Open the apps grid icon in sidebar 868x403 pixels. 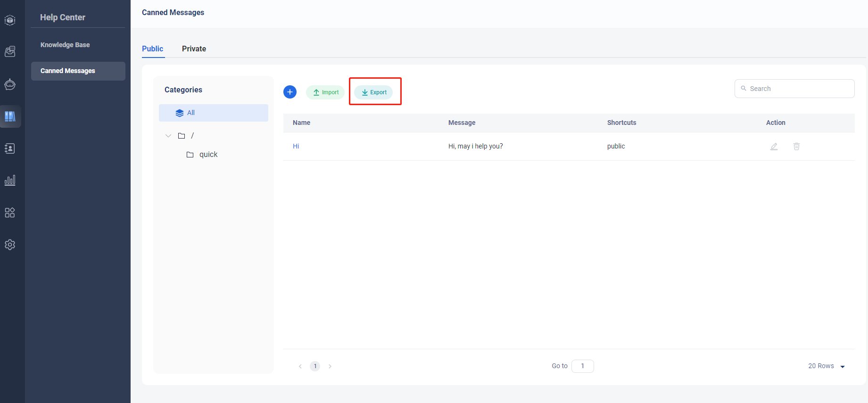point(10,213)
